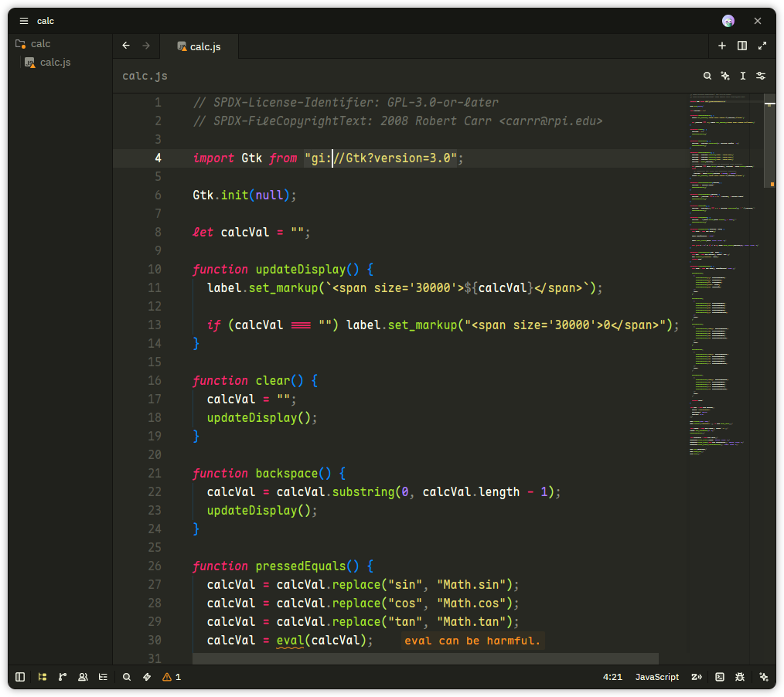Switch to the calc.js tab
The width and height of the screenshot is (784, 697).
point(199,46)
